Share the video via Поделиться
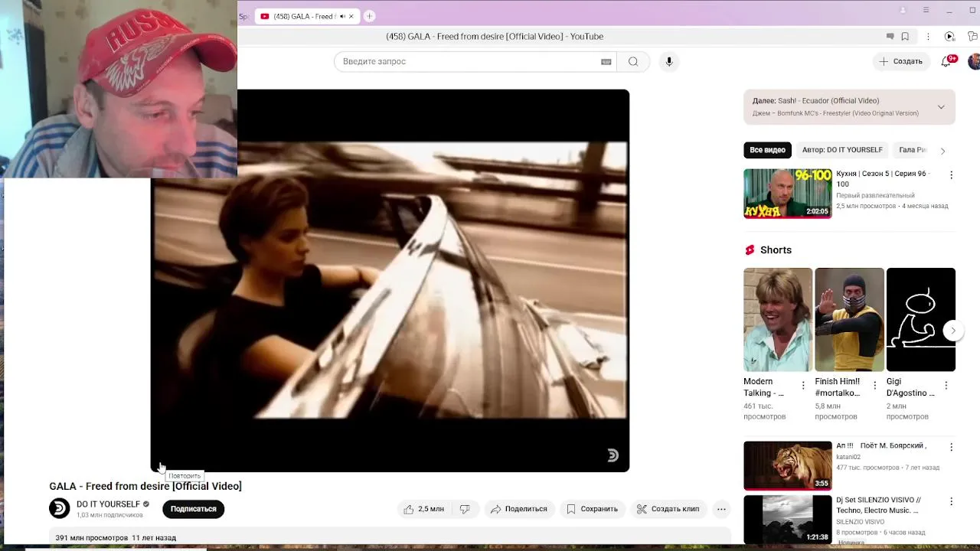 (x=519, y=509)
